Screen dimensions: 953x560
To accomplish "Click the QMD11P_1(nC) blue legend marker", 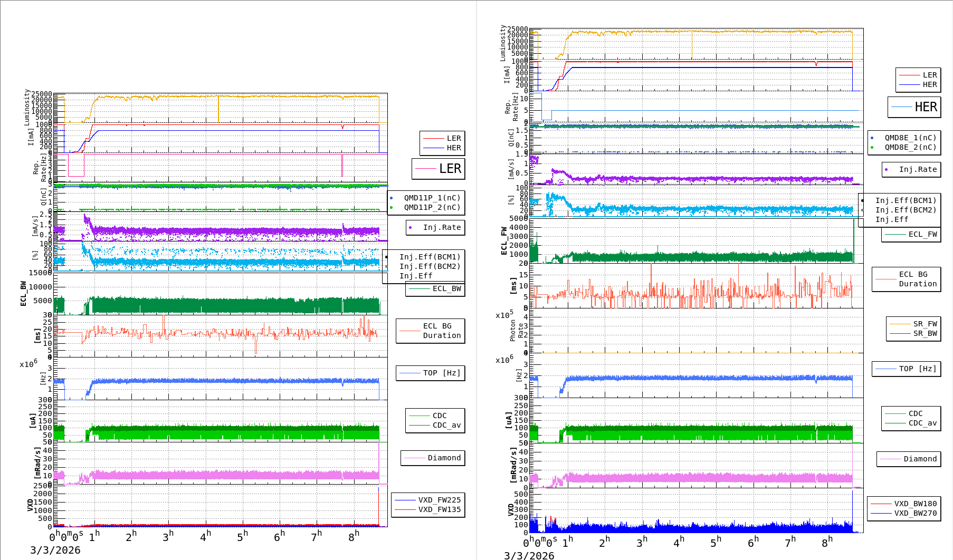I will coord(391,198).
